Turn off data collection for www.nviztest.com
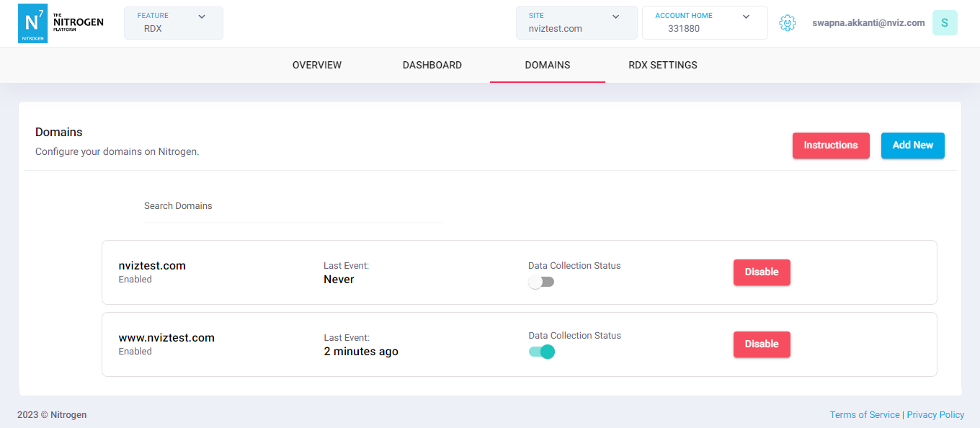This screenshot has height=428, width=980. (x=541, y=352)
